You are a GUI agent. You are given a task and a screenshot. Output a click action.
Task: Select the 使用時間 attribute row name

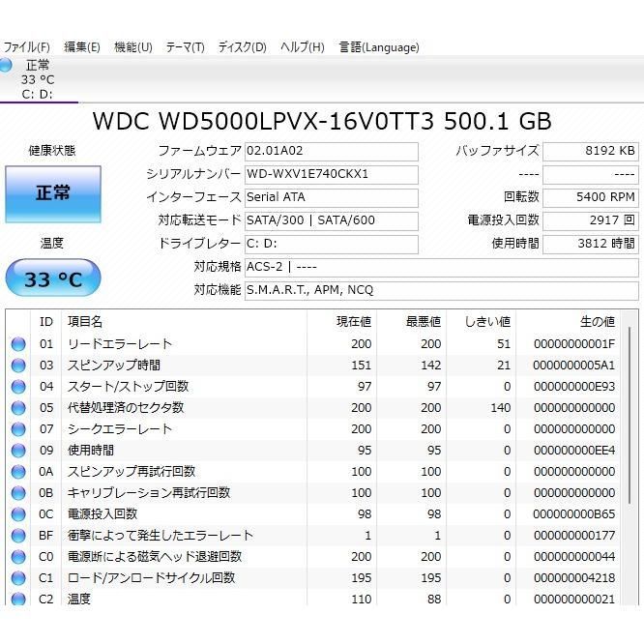coord(90,451)
